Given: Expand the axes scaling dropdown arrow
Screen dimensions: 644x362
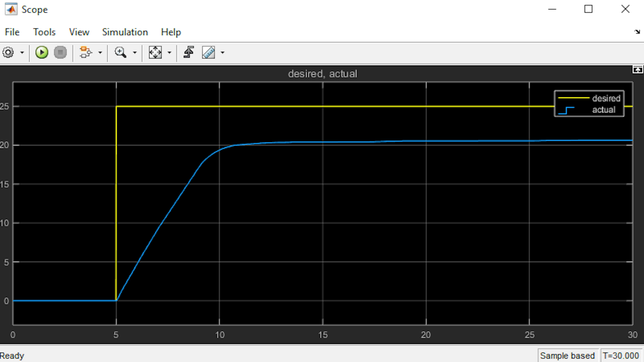Looking at the screenshot, I should [169, 53].
